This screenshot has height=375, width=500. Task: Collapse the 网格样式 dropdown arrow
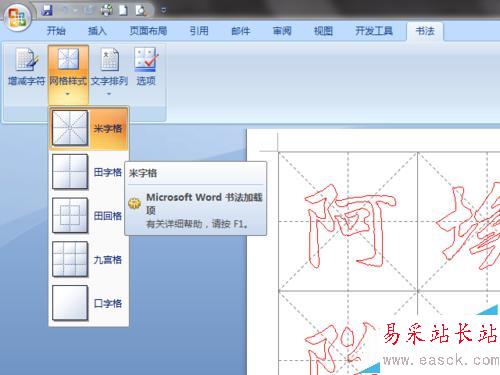tap(68, 94)
